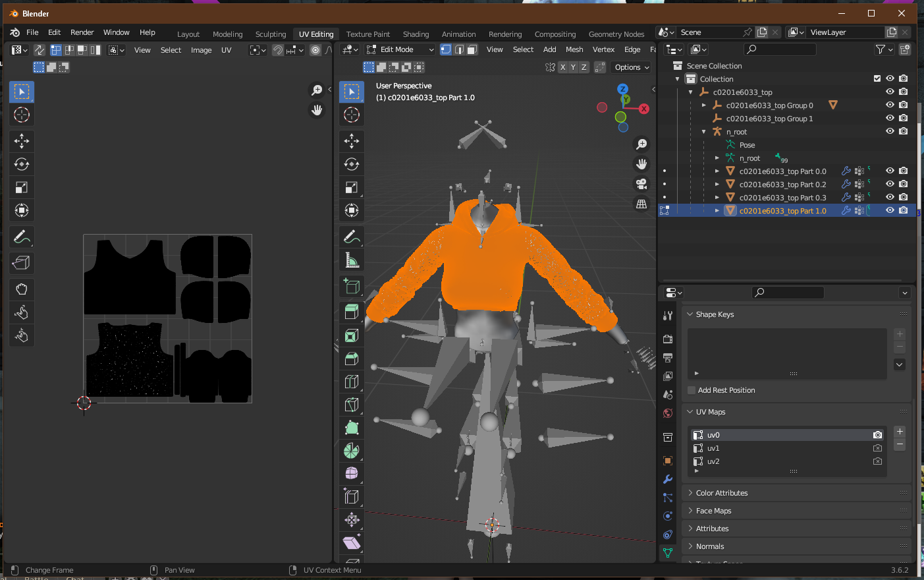Select the Loop Cut tool
Image resolution: width=924 pixels, height=580 pixels.
(352, 382)
